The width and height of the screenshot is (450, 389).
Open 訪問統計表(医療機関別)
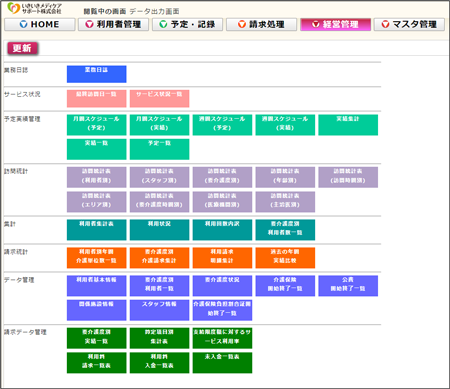point(222,202)
